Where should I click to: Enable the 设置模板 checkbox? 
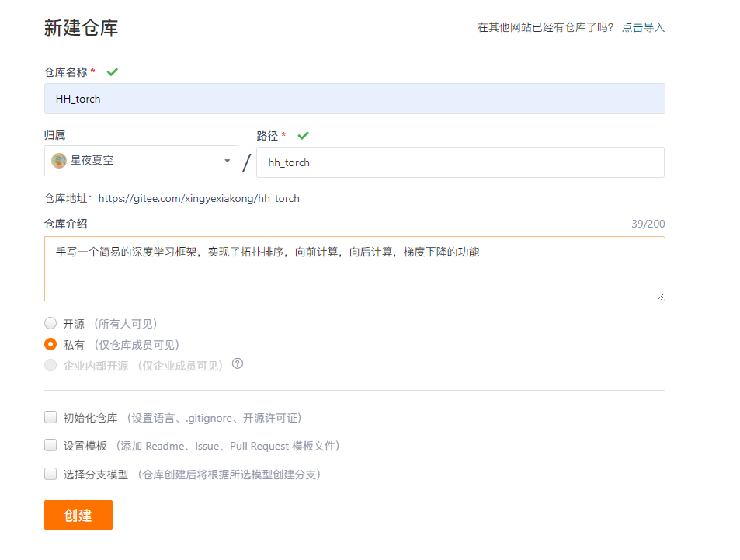50,445
